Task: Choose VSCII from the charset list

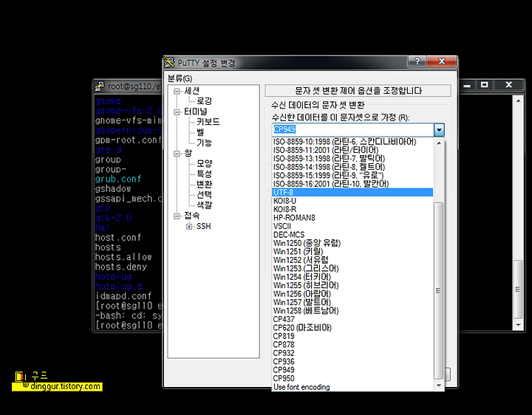Action: point(352,226)
